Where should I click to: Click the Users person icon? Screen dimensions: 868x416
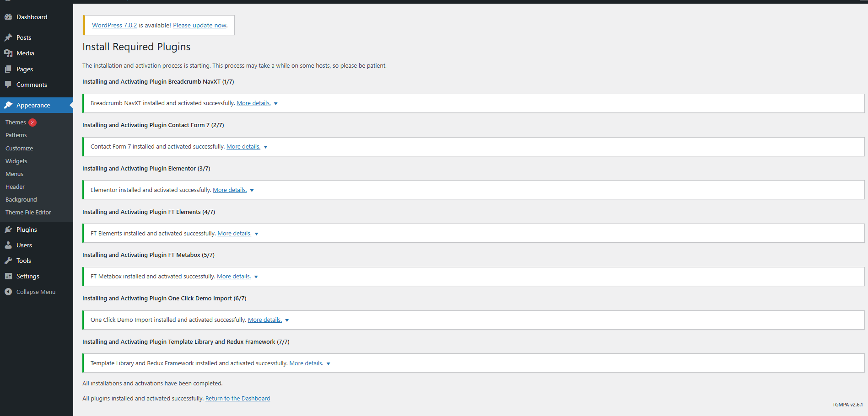(x=8, y=245)
